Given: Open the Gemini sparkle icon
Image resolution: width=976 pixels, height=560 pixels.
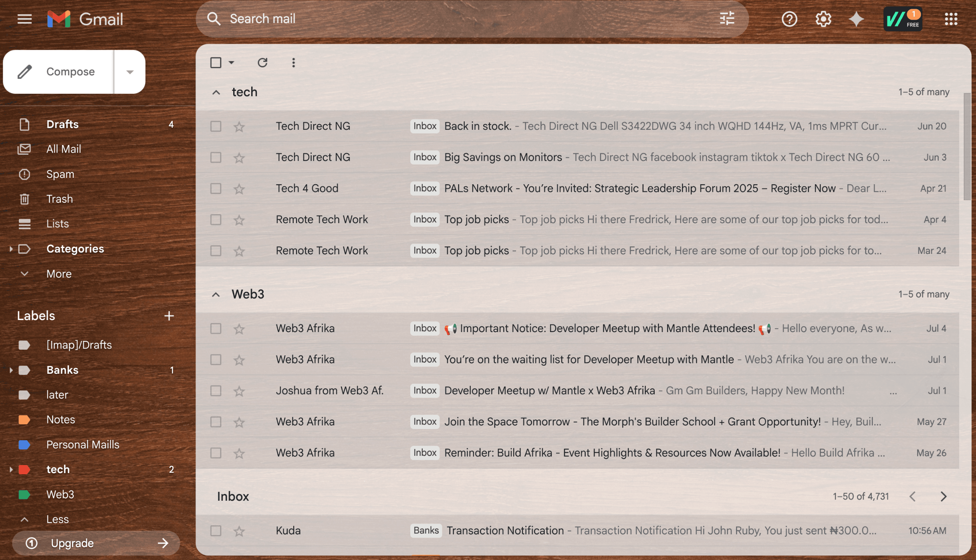Looking at the screenshot, I should (x=856, y=19).
